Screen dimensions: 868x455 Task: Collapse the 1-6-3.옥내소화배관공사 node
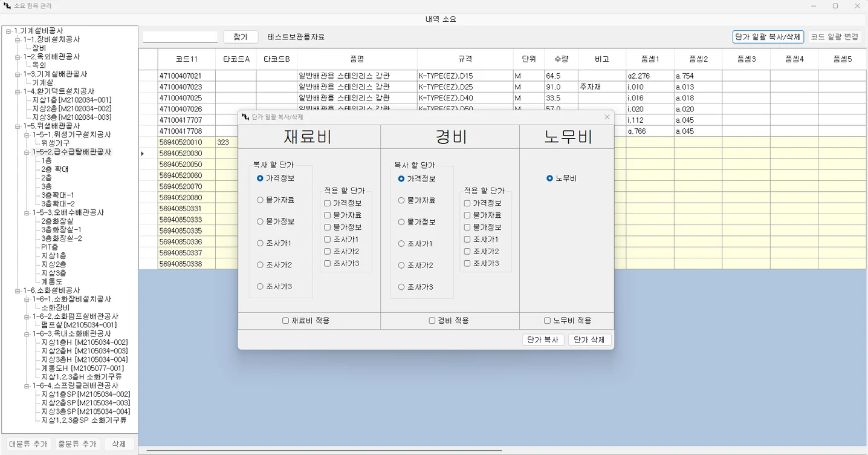27,334
